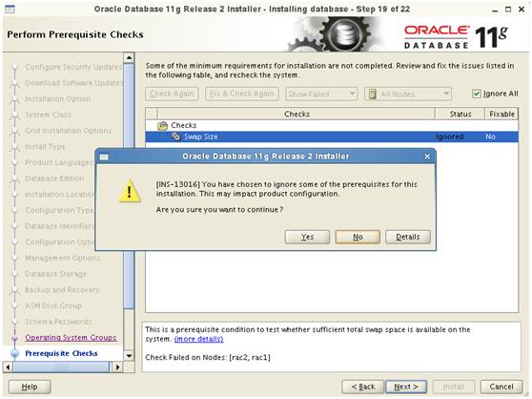Open the Show Failed dropdown
The width and height of the screenshot is (532, 399).
point(321,94)
